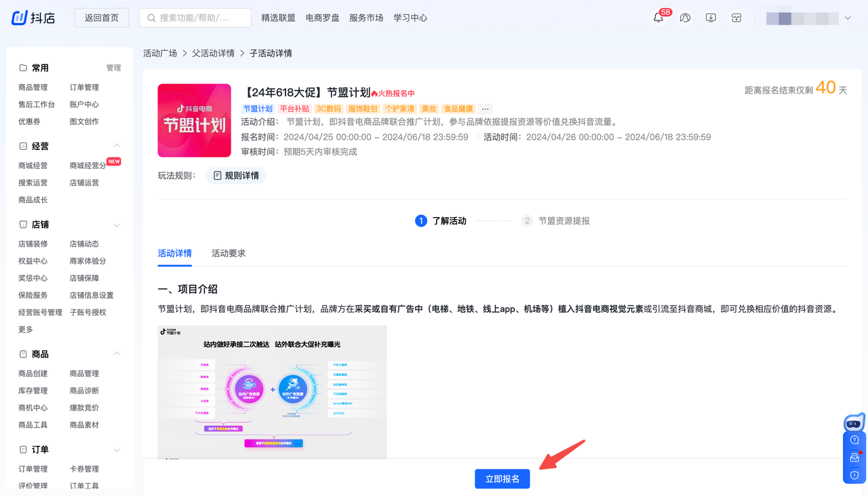Click the 3C数码 category tag

tap(329, 109)
